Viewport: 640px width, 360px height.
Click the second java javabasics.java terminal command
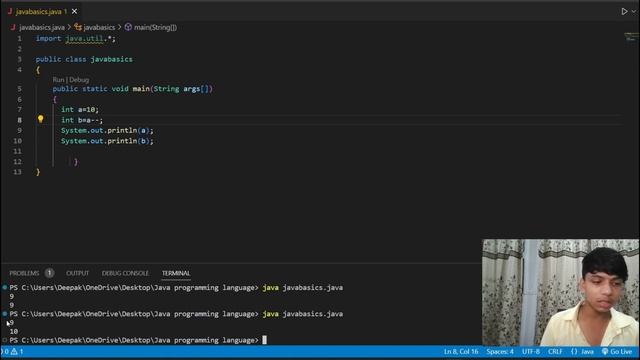pyautogui.click(x=302, y=314)
